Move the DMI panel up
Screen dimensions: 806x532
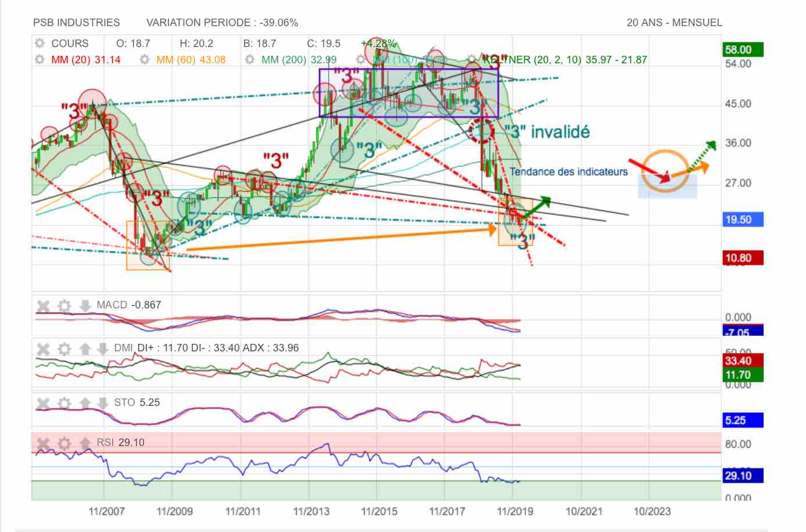[x=85, y=348]
